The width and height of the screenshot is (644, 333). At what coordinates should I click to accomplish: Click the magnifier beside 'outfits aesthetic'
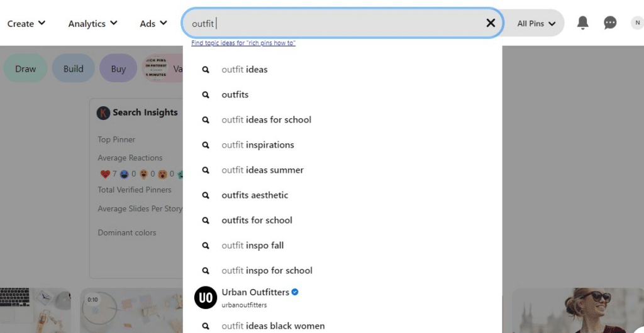tap(206, 195)
